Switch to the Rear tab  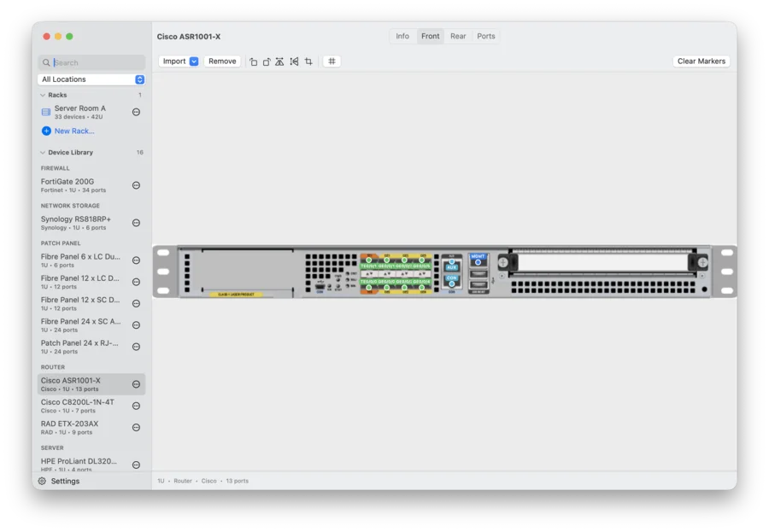pyautogui.click(x=458, y=36)
